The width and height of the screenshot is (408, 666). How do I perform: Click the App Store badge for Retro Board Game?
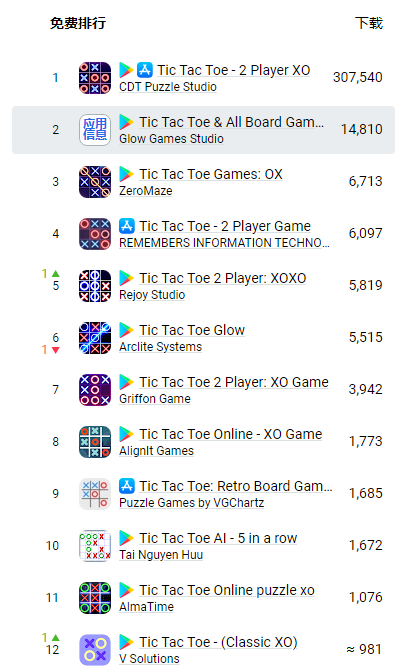(x=127, y=486)
